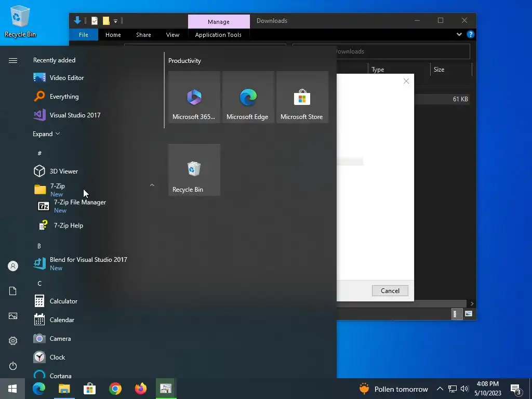Click the volume speaker tray icon
Image resolution: width=532 pixels, height=399 pixels.
[464, 389]
